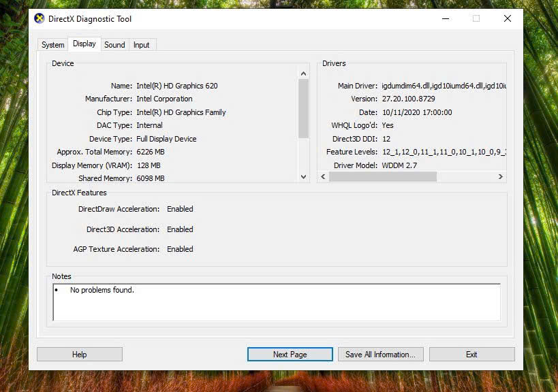Click the Next Page button
This screenshot has width=558, height=392.
click(290, 355)
